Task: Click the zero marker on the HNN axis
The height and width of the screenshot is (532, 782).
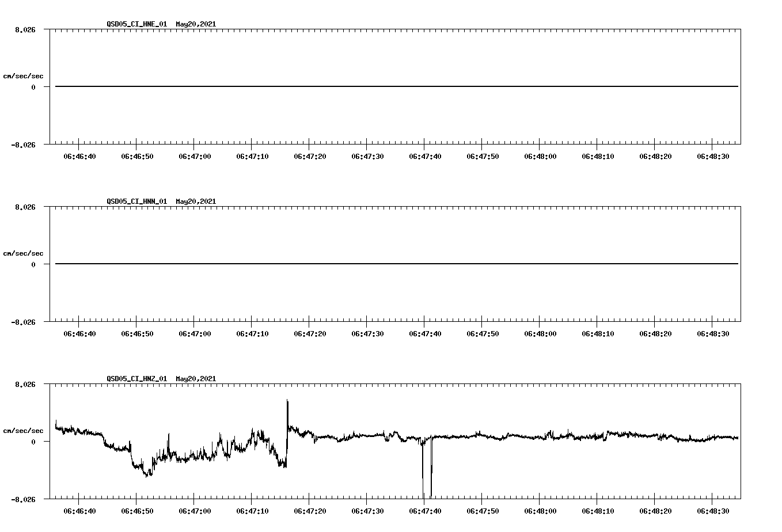Action: click(32, 265)
